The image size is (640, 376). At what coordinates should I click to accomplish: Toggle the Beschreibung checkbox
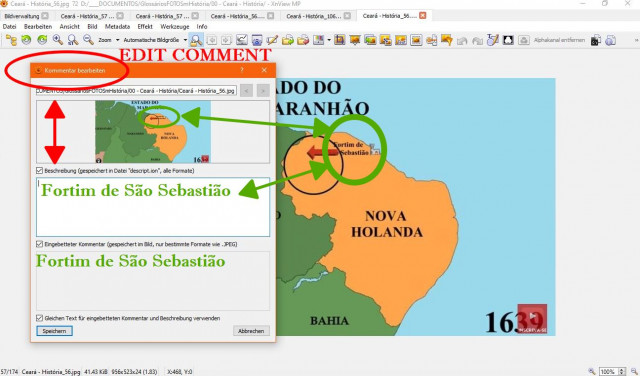click(x=40, y=171)
